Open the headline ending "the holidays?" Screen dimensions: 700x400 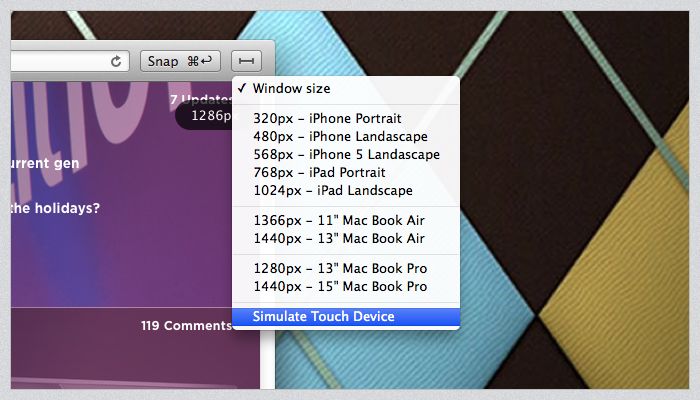click(x=55, y=209)
